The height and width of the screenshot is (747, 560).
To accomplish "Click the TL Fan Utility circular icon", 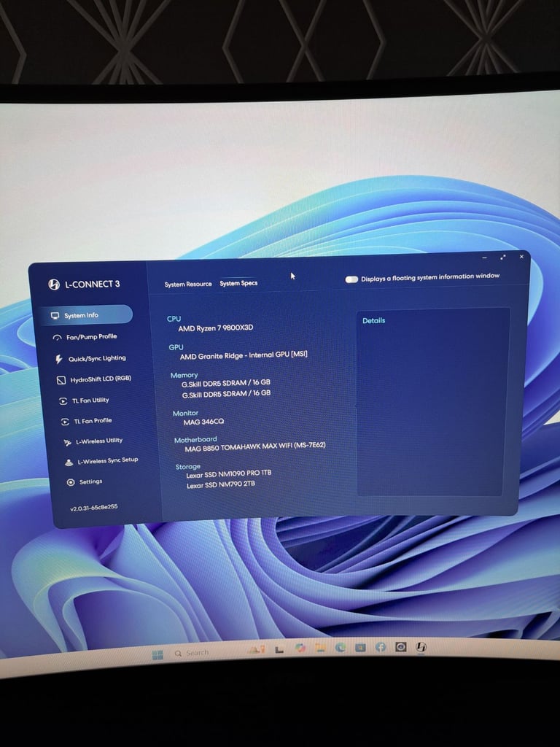I will tap(63, 401).
